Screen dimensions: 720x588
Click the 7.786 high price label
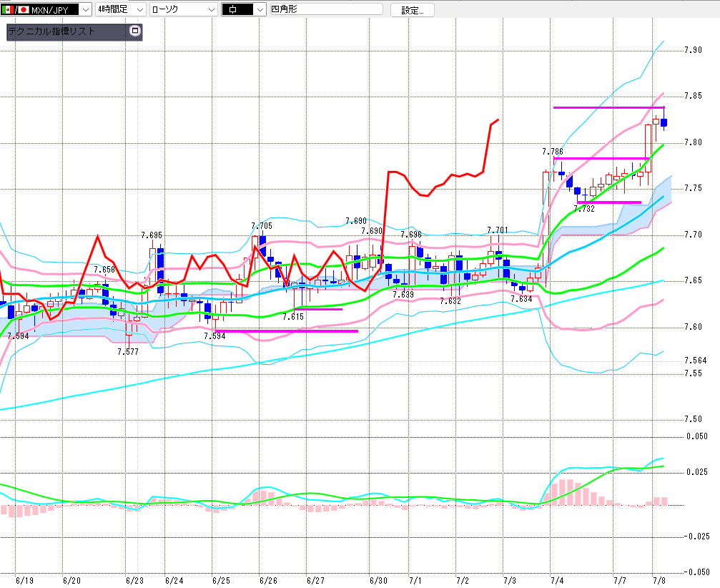coord(553,152)
